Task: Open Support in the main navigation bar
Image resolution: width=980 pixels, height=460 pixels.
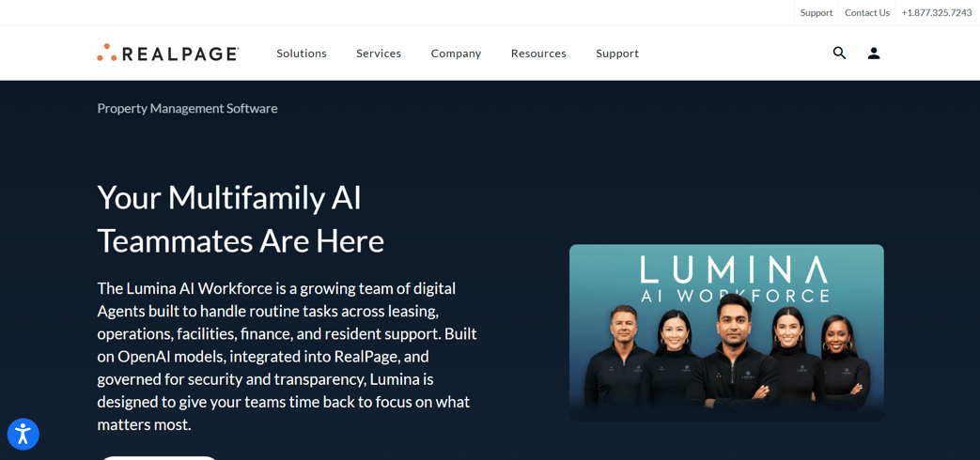Action: (617, 54)
